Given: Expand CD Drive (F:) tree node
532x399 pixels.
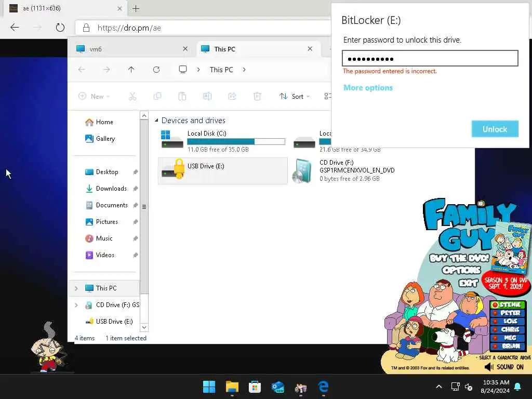Looking at the screenshot, I should point(76,304).
